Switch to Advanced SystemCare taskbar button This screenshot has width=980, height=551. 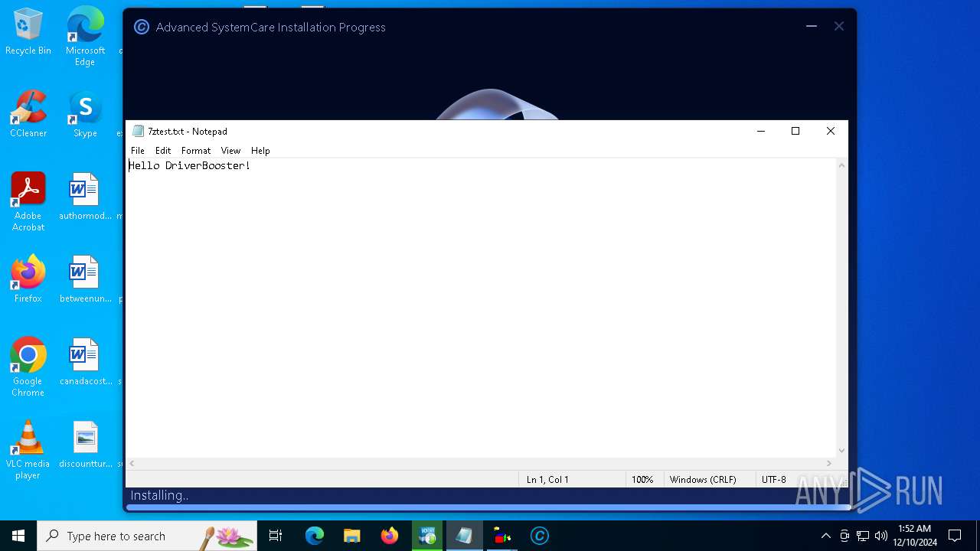click(540, 536)
